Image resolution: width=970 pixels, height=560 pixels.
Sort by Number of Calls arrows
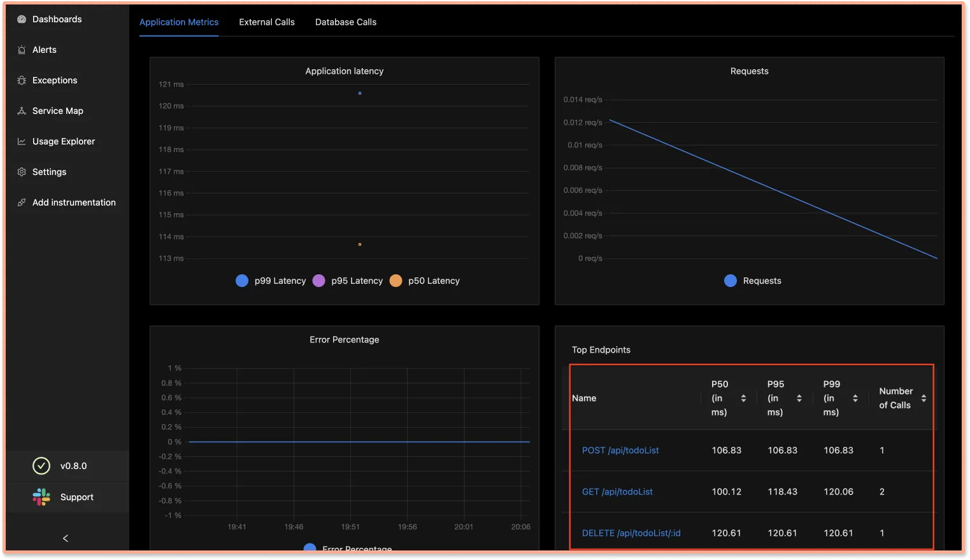(x=924, y=398)
